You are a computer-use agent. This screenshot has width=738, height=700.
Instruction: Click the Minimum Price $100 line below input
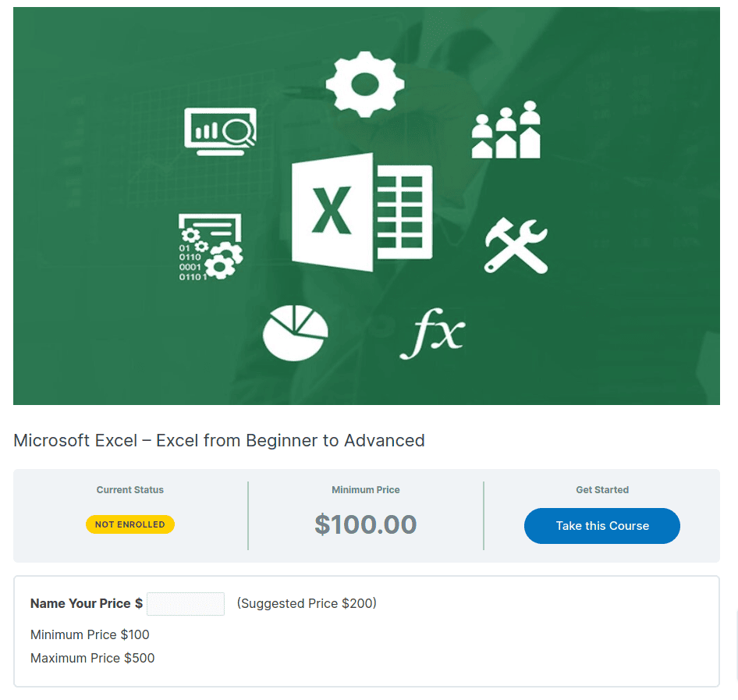(x=90, y=634)
